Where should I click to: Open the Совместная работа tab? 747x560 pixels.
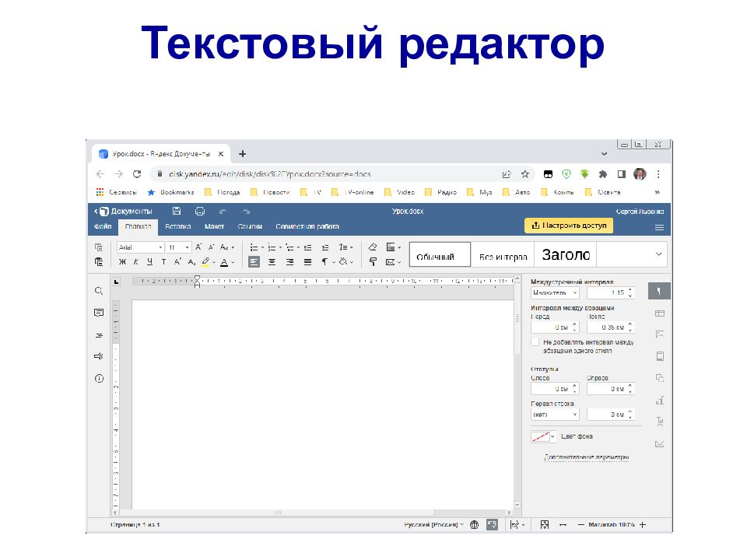pos(307,226)
